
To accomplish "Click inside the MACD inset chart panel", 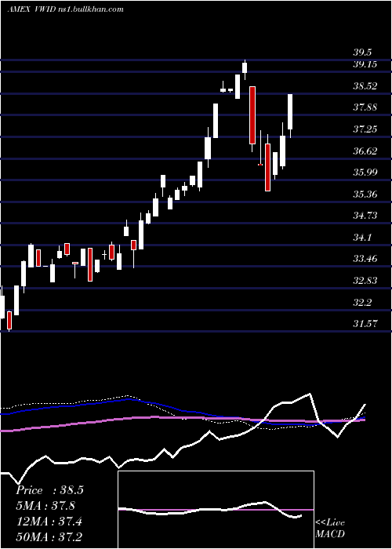I will pyautogui.click(x=216, y=510).
